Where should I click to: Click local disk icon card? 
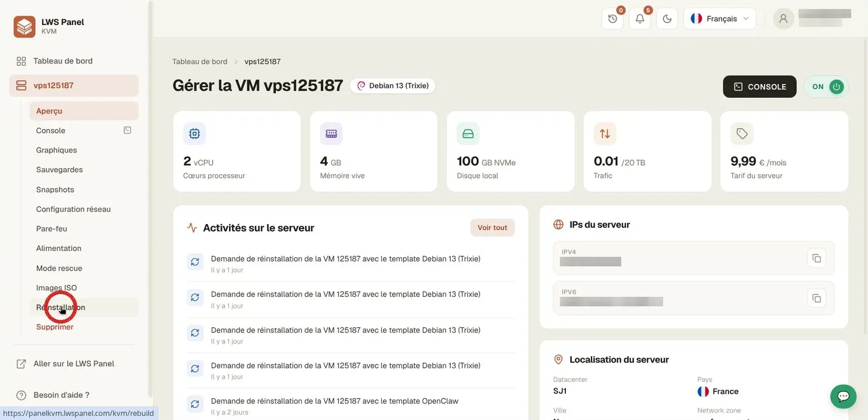(468, 133)
